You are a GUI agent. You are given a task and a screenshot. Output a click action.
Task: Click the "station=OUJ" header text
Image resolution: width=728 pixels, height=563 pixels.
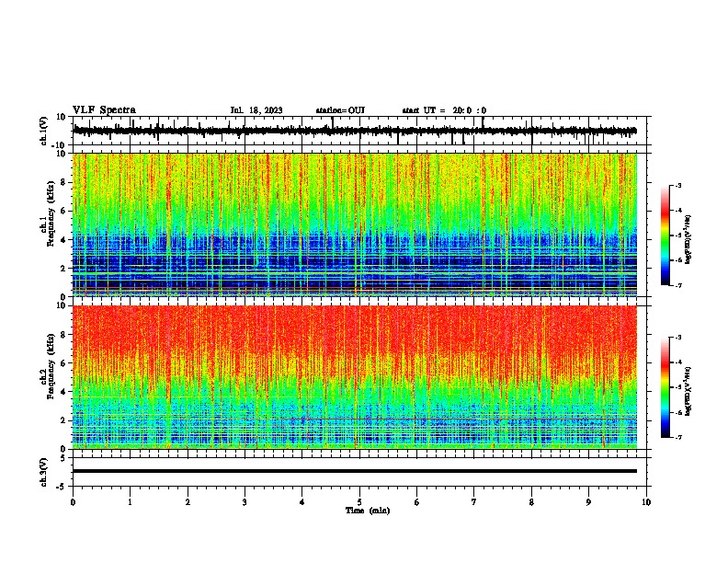coord(340,110)
